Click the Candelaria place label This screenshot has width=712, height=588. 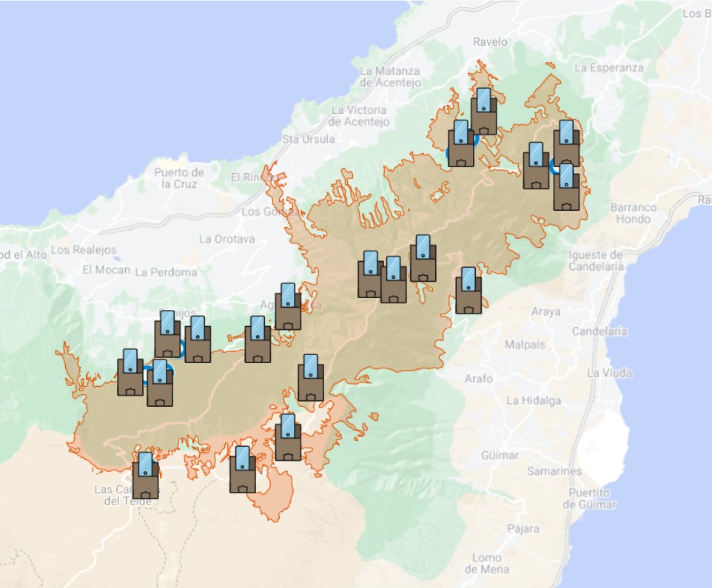tap(599, 331)
